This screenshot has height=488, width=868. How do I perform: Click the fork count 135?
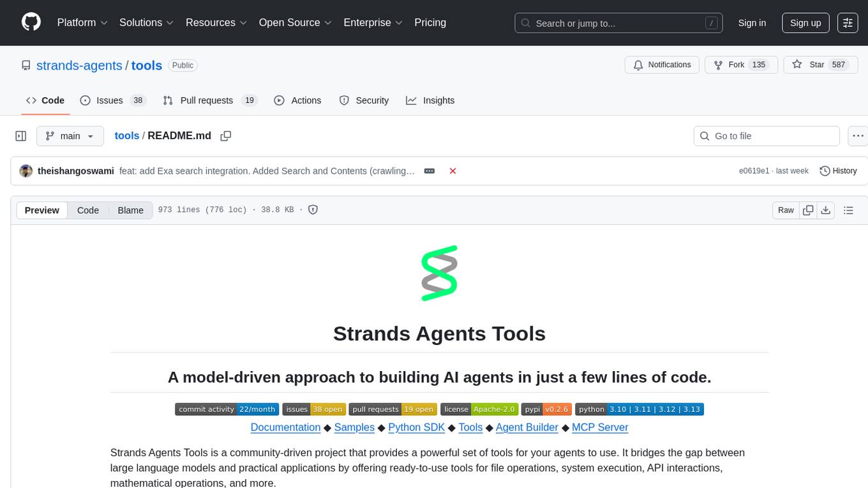coord(759,65)
